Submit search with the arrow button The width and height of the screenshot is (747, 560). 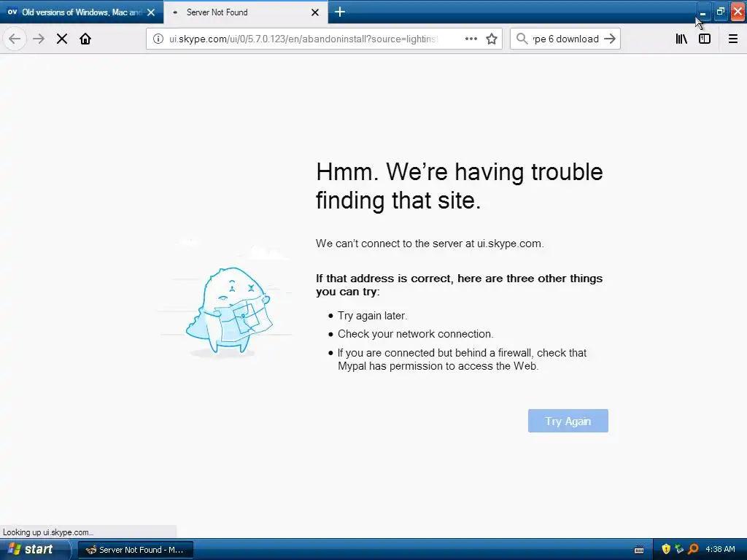[x=610, y=39]
